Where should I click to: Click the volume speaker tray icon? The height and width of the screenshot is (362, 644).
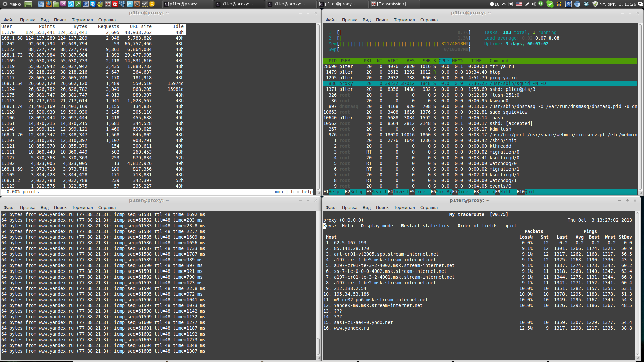(x=534, y=4)
